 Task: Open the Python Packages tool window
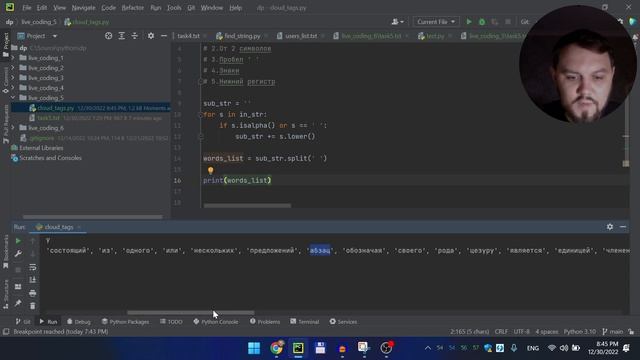coord(125,322)
